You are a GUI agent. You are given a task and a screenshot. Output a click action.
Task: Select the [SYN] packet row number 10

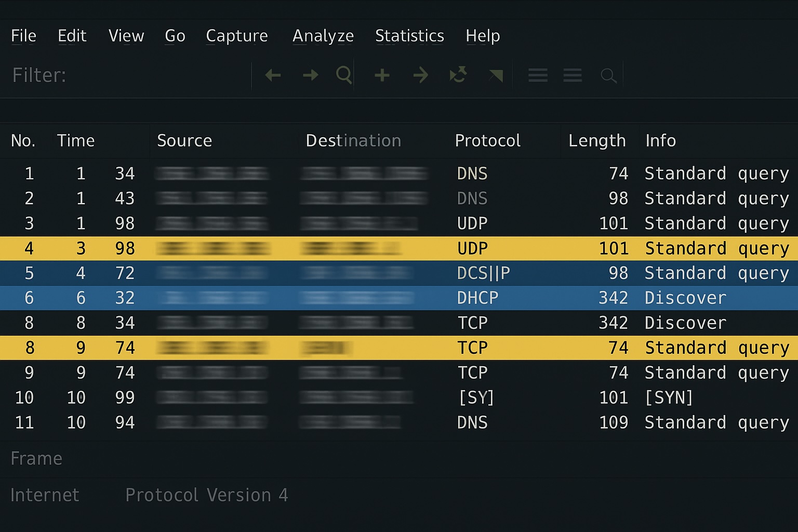coord(399,397)
